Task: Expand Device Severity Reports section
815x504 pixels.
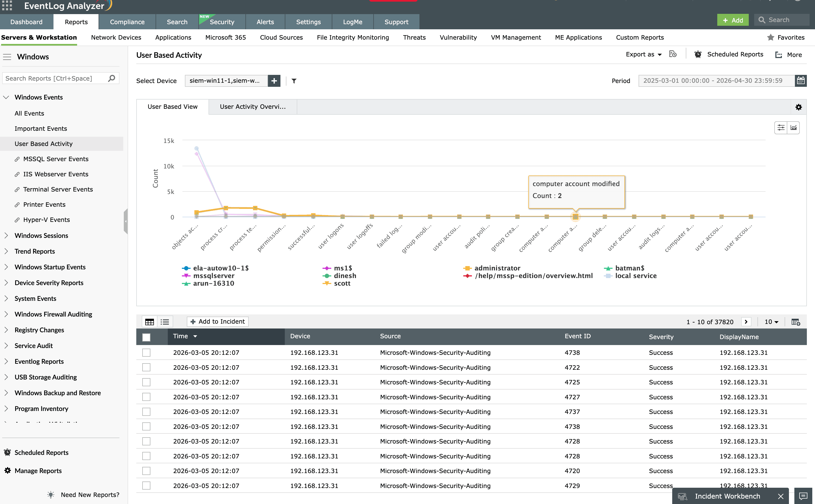Action: (6, 283)
